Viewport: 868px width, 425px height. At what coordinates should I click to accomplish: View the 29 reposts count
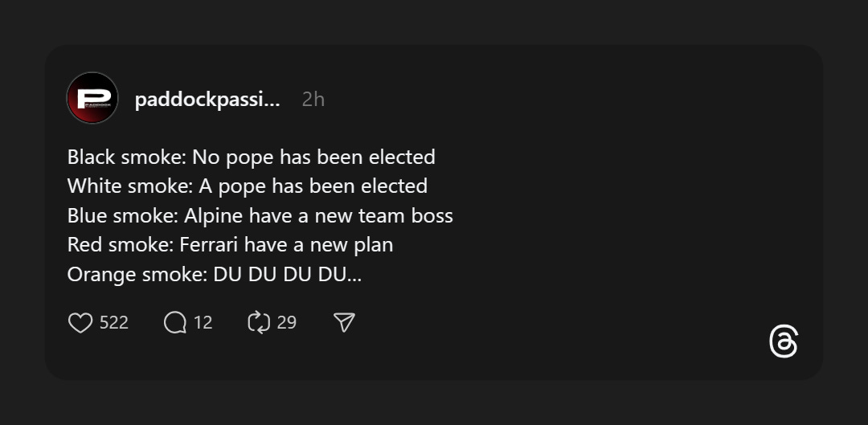coord(287,323)
